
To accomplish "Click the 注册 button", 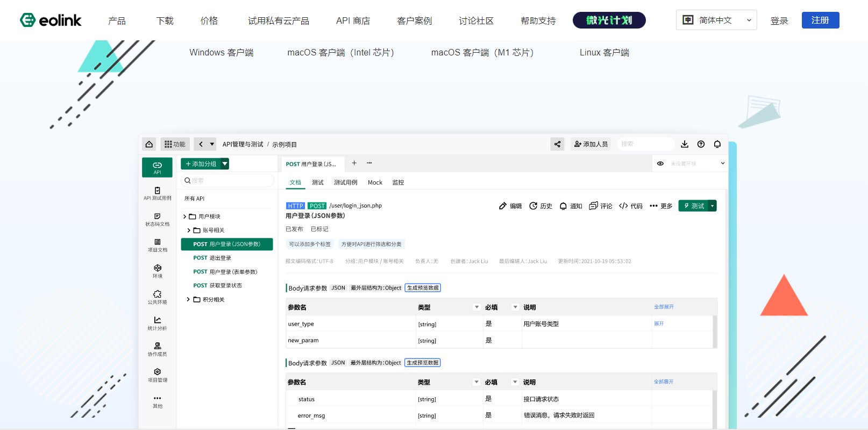I will pos(820,20).
